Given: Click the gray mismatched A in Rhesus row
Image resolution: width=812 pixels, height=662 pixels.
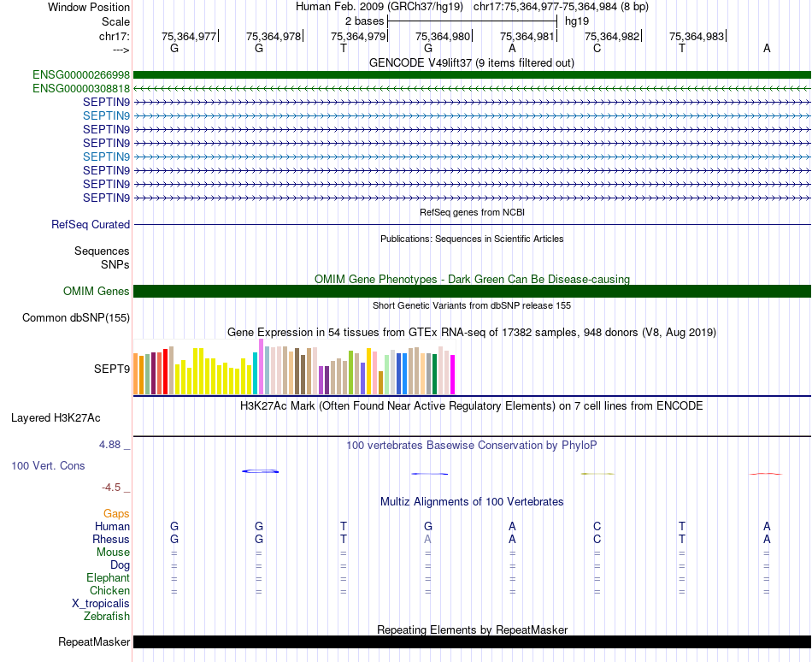Looking at the screenshot, I should coord(427,539).
